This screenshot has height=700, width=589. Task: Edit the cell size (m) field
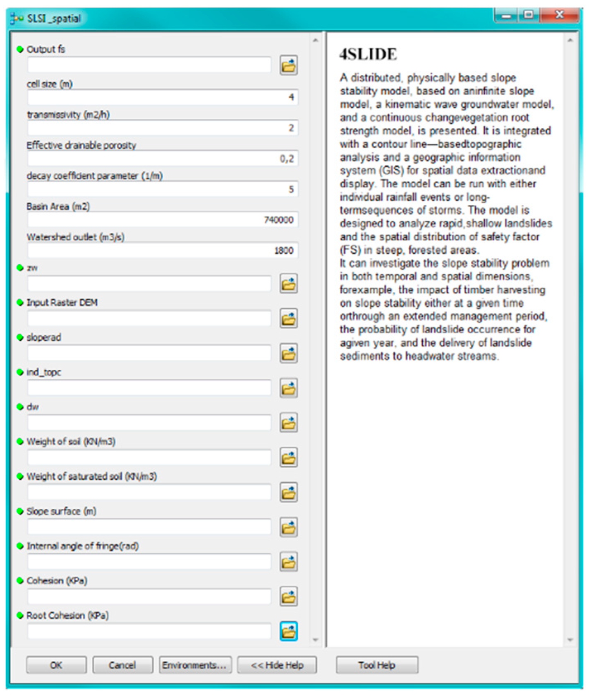coord(163,97)
